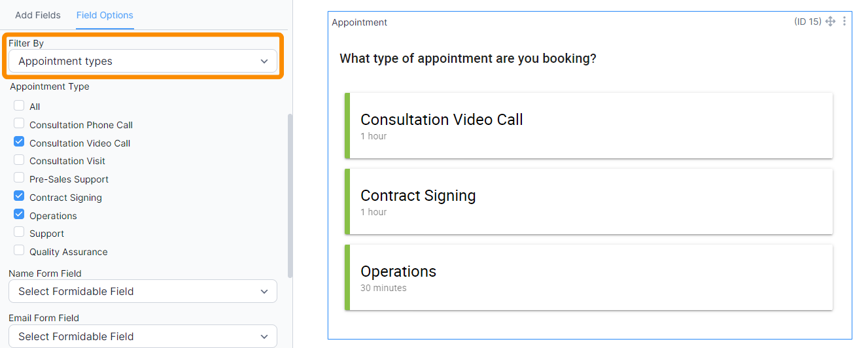This screenshot has height=348, width=868.
Task: Tick the Quality Assurance checkbox
Action: [x=19, y=251]
